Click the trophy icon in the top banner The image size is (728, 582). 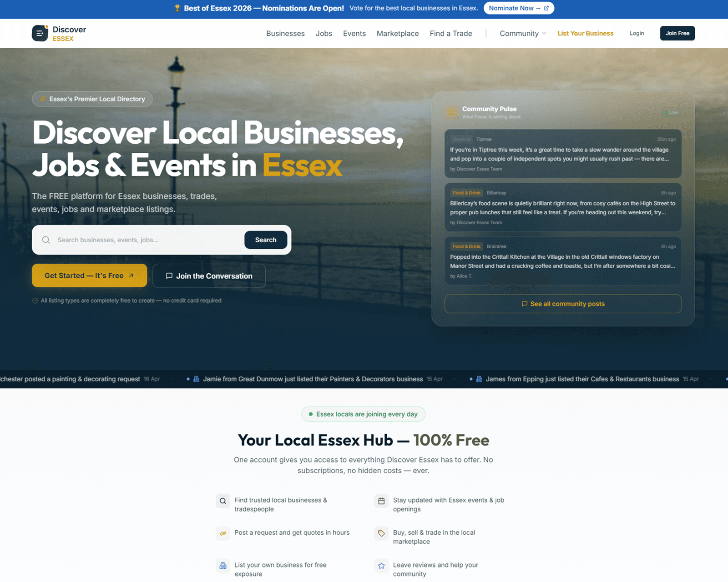[x=177, y=8]
